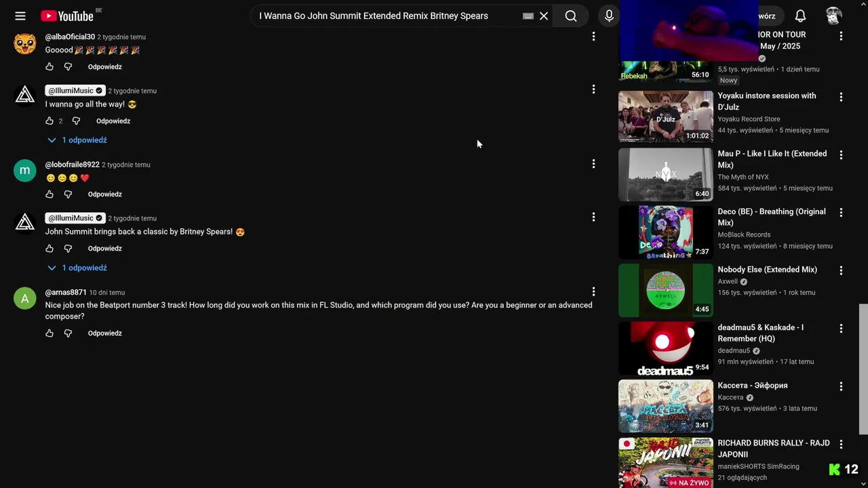Clear the search query with X
The width and height of the screenshot is (868, 488).
click(x=544, y=16)
